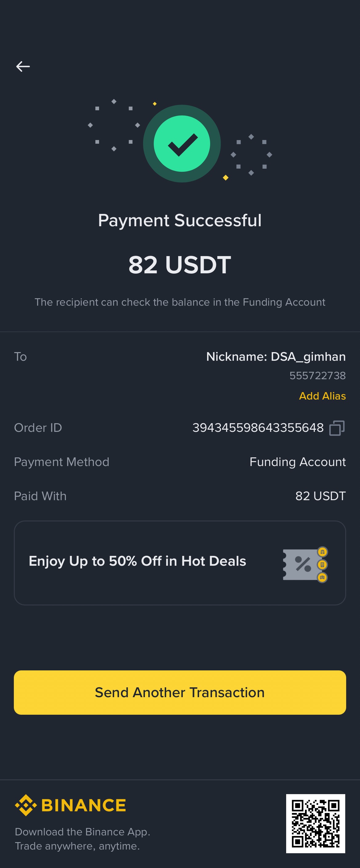
Task: Tap the Hot Deals coupon icon
Action: point(305,565)
